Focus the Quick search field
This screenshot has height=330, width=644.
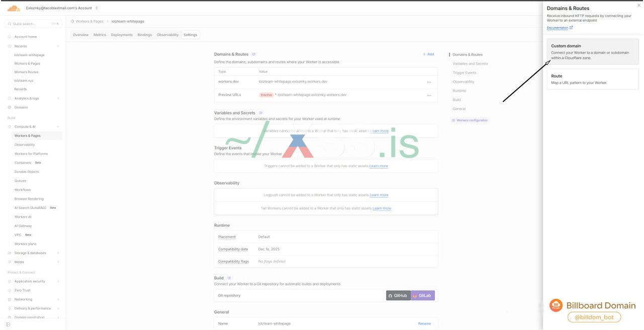(x=33, y=24)
